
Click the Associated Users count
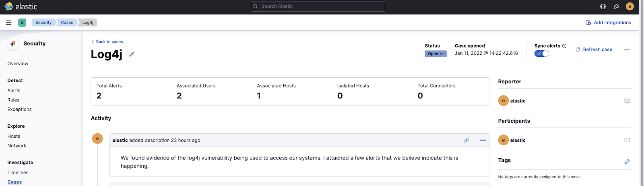[179, 96]
